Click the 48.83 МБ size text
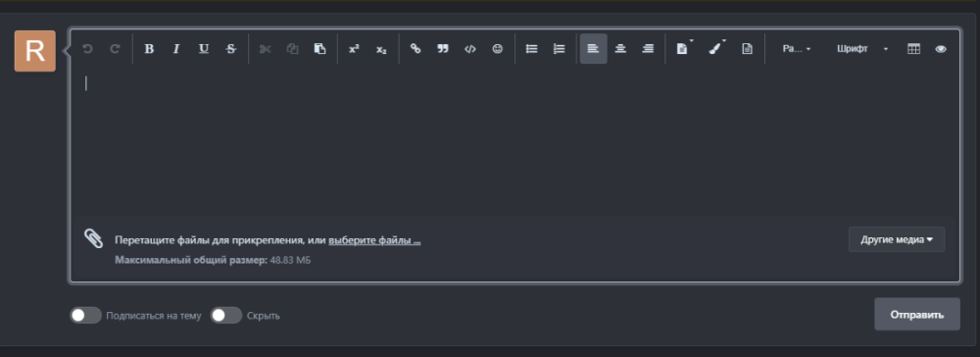The image size is (980, 357). click(290, 260)
